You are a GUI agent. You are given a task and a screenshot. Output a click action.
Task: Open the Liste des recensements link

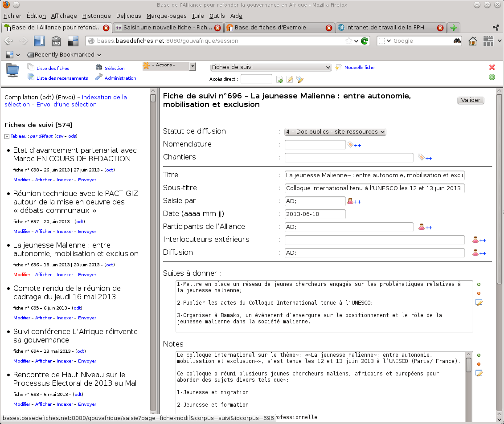click(x=62, y=78)
